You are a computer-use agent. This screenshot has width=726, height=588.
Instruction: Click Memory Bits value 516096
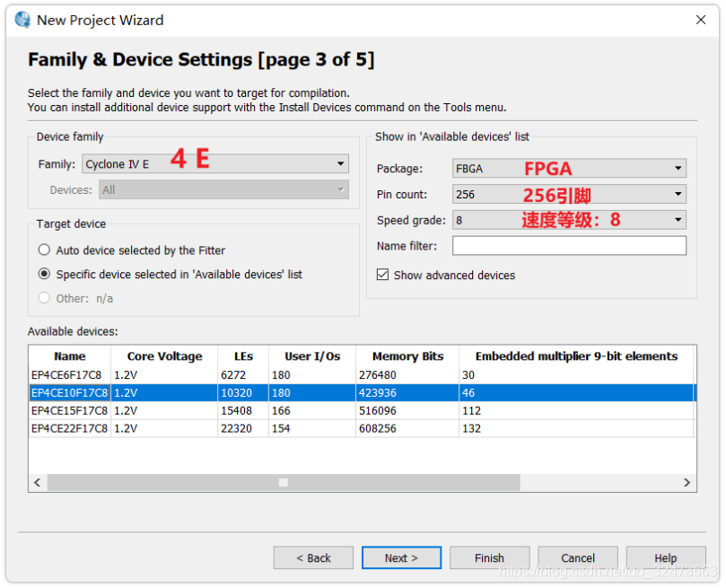[x=377, y=410]
